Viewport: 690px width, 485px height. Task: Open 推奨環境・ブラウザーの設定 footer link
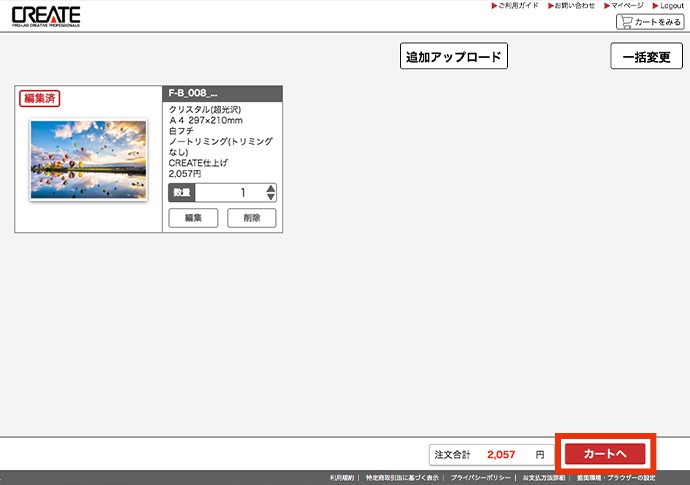[x=616, y=478]
